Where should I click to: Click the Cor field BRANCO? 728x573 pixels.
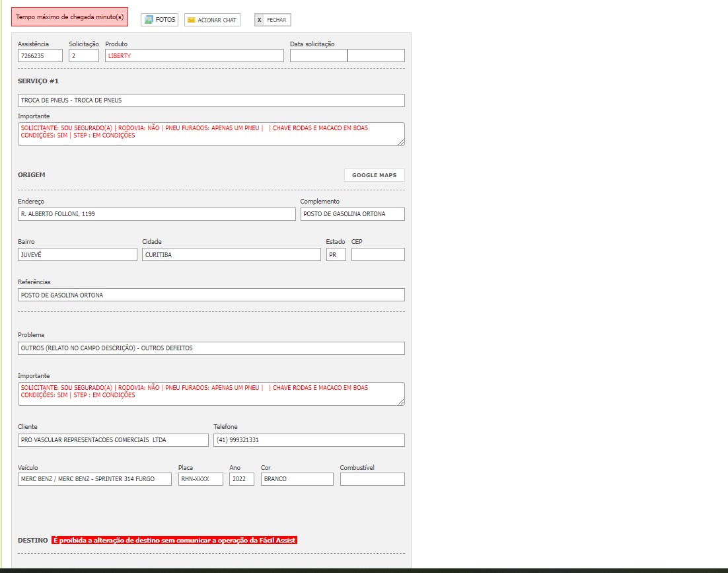(x=297, y=479)
